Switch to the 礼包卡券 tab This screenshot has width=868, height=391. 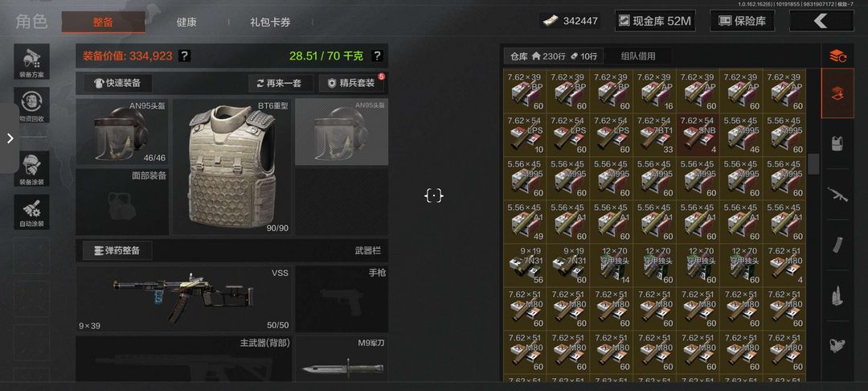(x=270, y=23)
